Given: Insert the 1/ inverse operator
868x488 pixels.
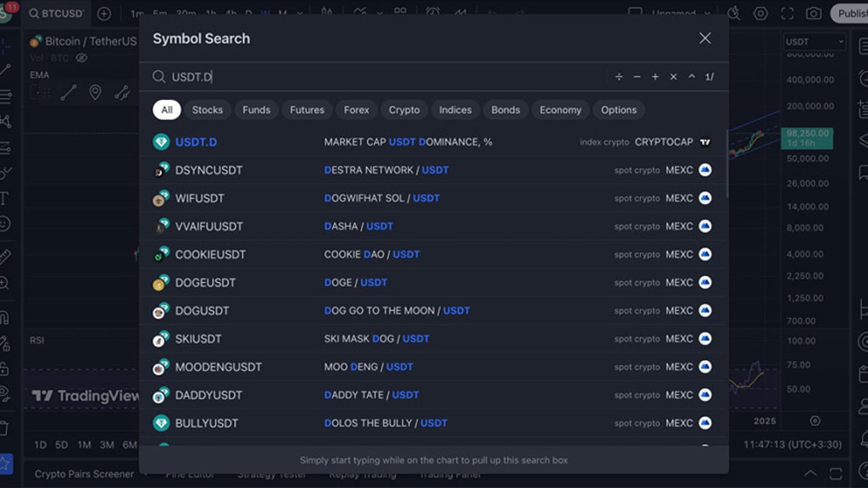Looking at the screenshot, I should [709, 77].
